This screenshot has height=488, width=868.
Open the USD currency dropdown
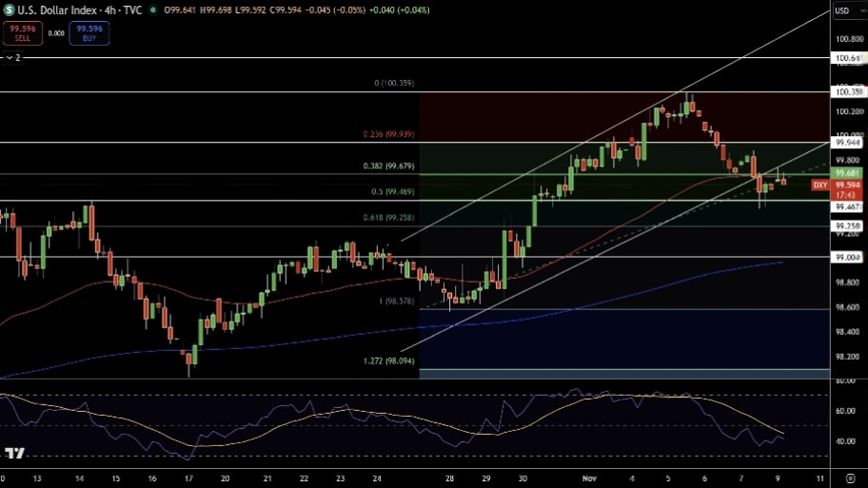point(842,11)
